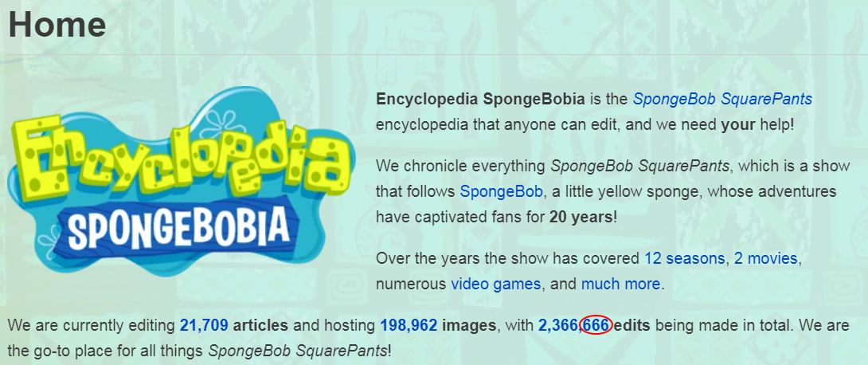Visit the 2 movies link
Viewport: 868px width, 365px height.
[x=765, y=258]
